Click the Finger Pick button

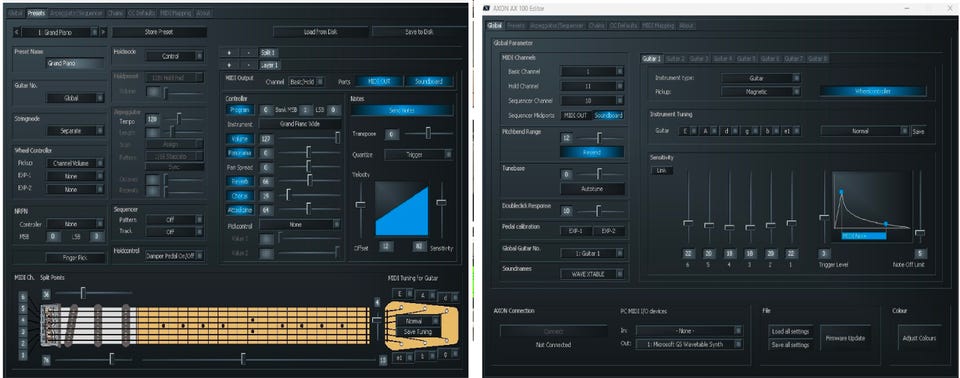click(x=76, y=258)
